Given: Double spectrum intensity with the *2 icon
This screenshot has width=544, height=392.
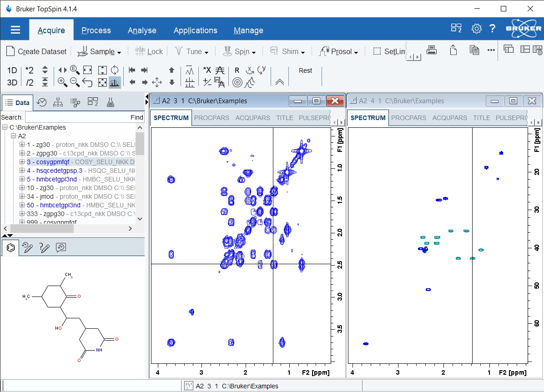Looking at the screenshot, I should point(30,70).
